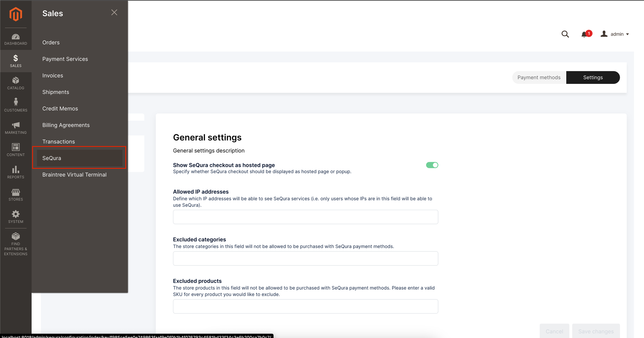Image resolution: width=644 pixels, height=338 pixels.
Task: Open the Content layout icon
Action: tap(16, 147)
